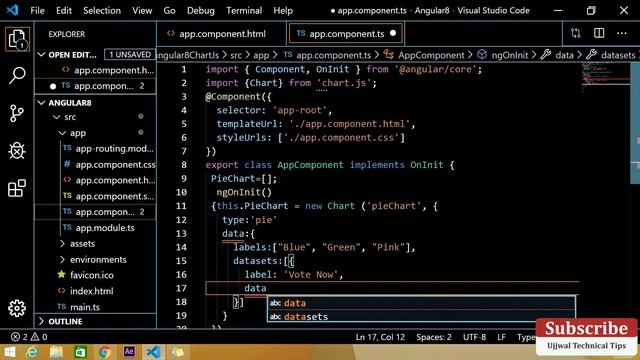The image size is (640, 360).
Task: Open app-routing.module file in tree
Action: [114, 149]
